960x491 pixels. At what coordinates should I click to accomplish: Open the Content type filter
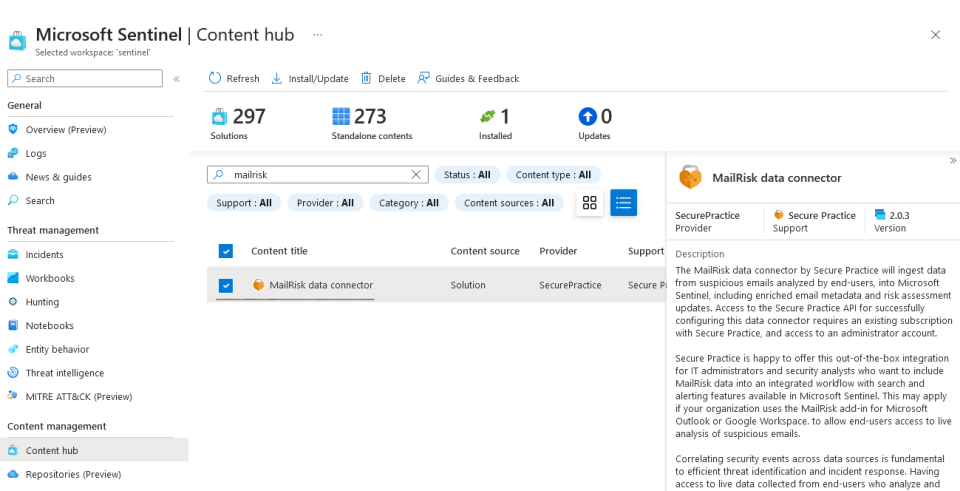point(554,175)
